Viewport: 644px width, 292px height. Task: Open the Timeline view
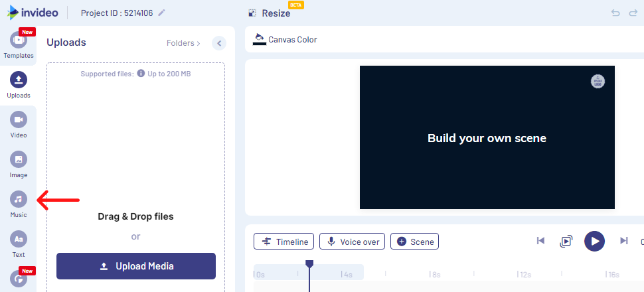(283, 242)
